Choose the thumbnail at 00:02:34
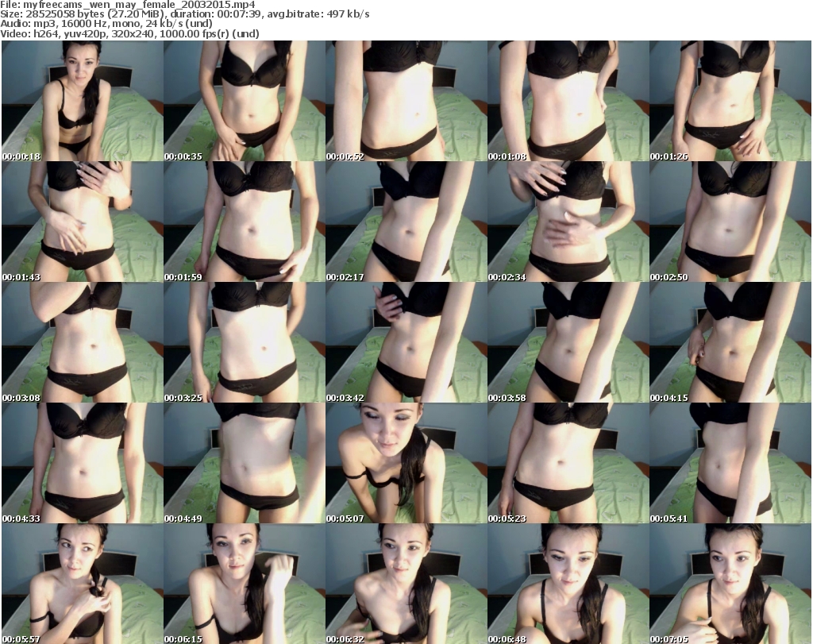 coord(568,222)
